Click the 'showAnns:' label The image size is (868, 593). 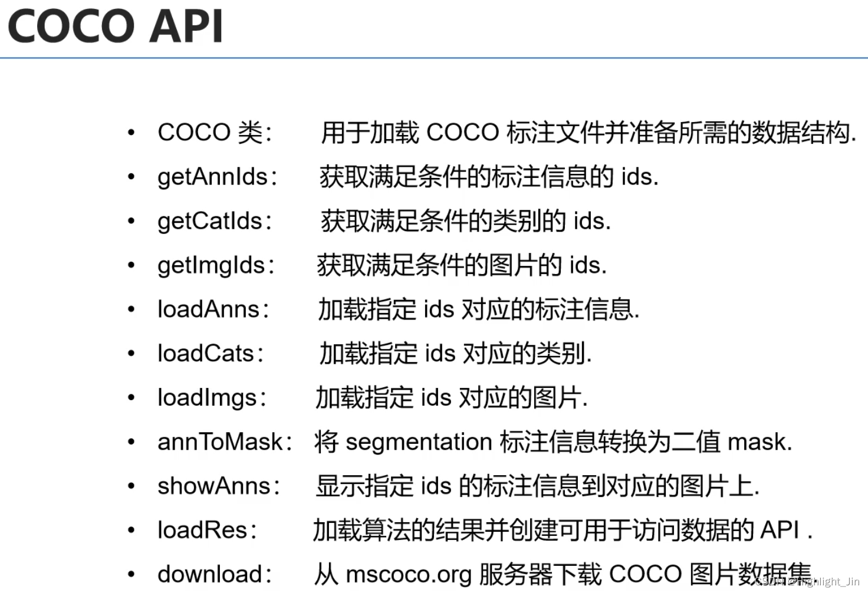(218, 486)
